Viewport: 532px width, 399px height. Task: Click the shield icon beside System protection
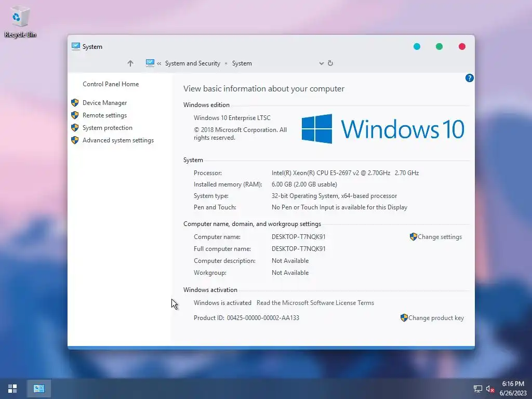click(75, 128)
